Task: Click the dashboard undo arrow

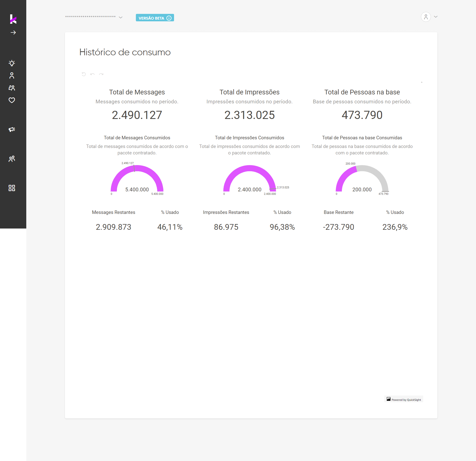Action: (x=92, y=74)
